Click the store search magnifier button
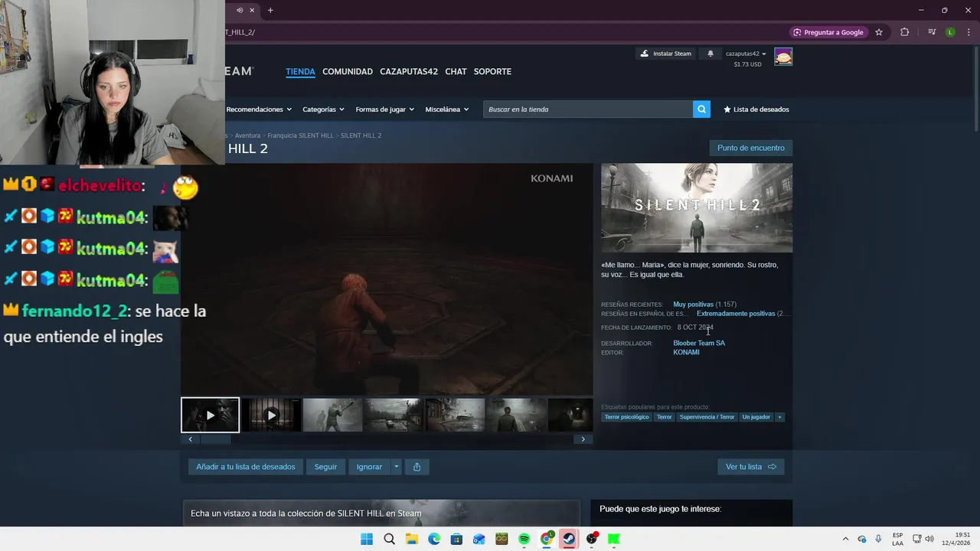 coord(701,109)
